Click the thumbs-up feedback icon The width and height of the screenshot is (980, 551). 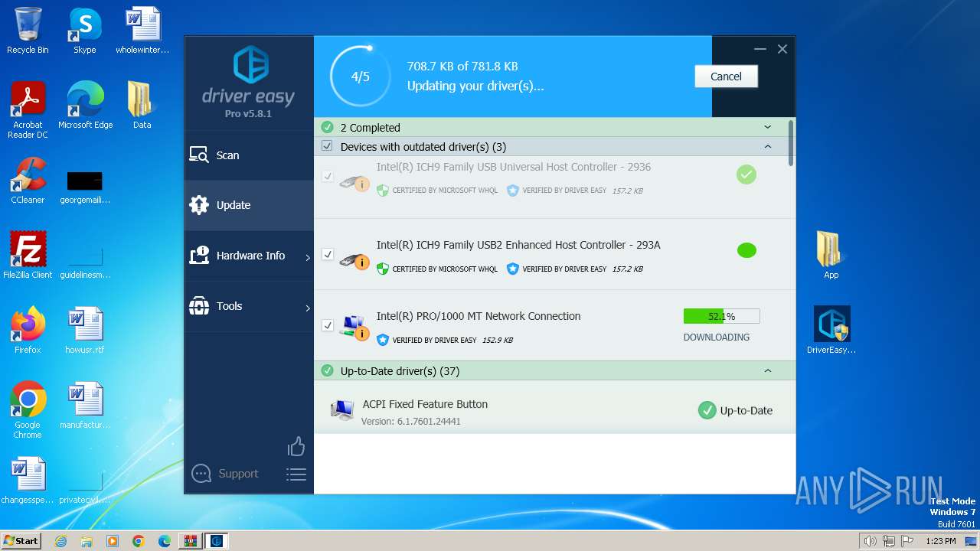296,446
